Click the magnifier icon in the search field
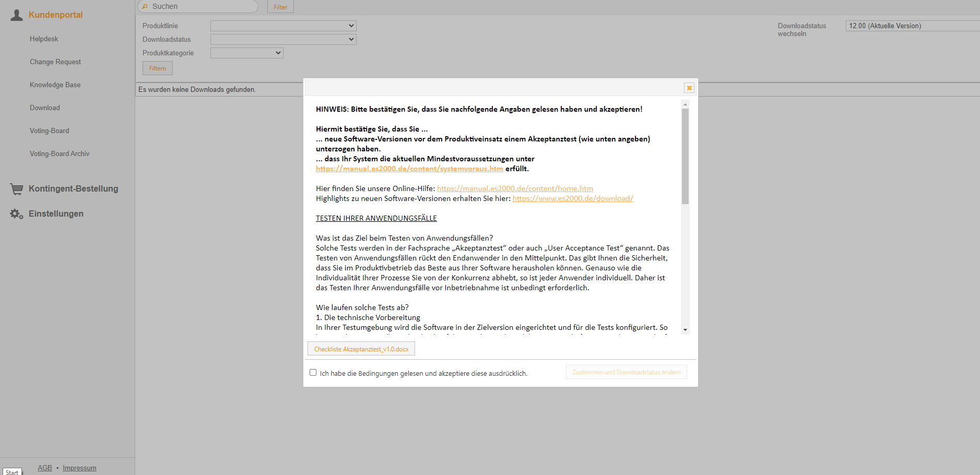 (x=145, y=7)
